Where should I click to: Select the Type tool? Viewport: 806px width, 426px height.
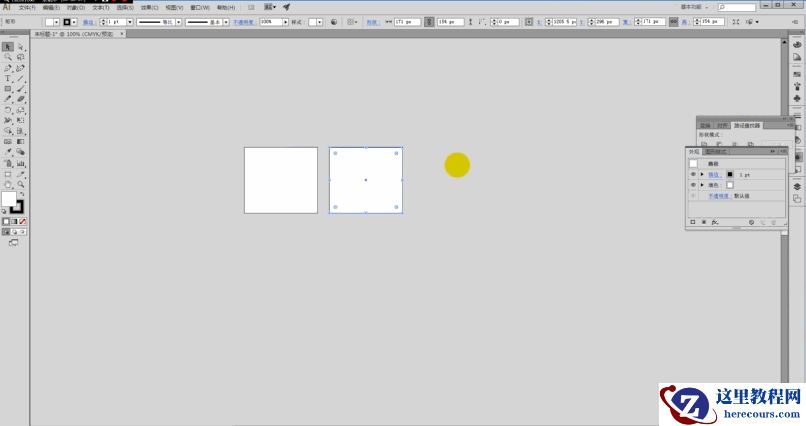[x=8, y=79]
